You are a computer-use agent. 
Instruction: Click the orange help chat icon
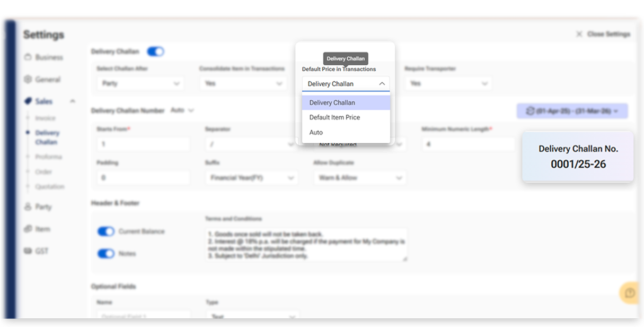tap(630, 293)
